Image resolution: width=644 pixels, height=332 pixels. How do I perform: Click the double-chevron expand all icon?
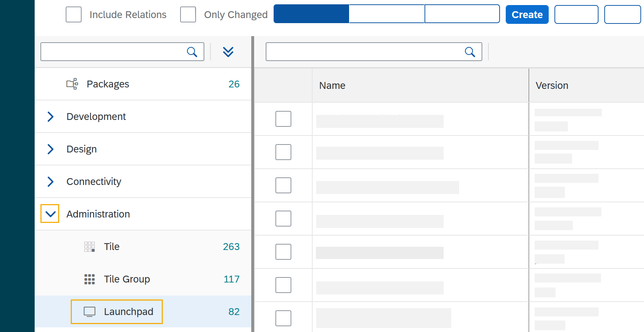(228, 52)
